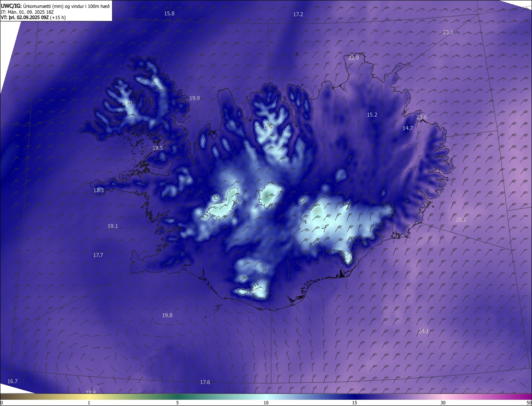Click the 19.8 value on the map
Screen dimensions: 532x406
[x=167, y=316]
